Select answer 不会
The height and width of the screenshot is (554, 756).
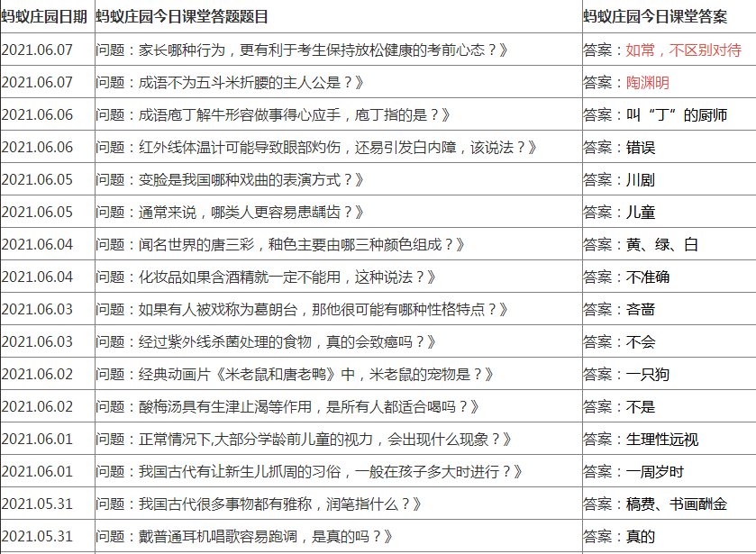tap(641, 341)
